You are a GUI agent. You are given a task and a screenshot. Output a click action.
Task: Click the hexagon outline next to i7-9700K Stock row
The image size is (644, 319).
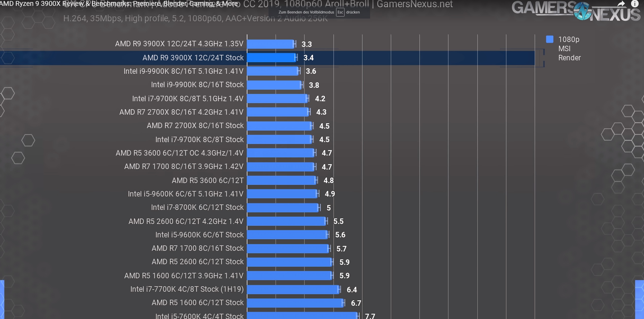point(28,140)
